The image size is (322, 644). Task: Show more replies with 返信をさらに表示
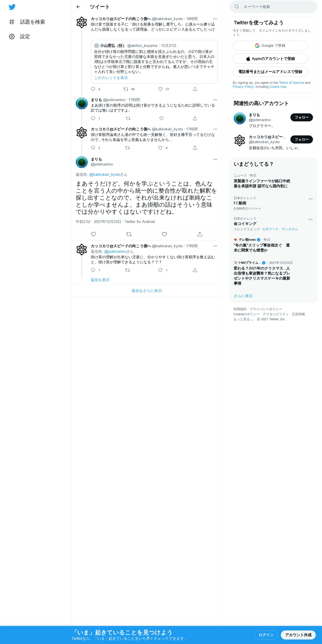pos(147,291)
